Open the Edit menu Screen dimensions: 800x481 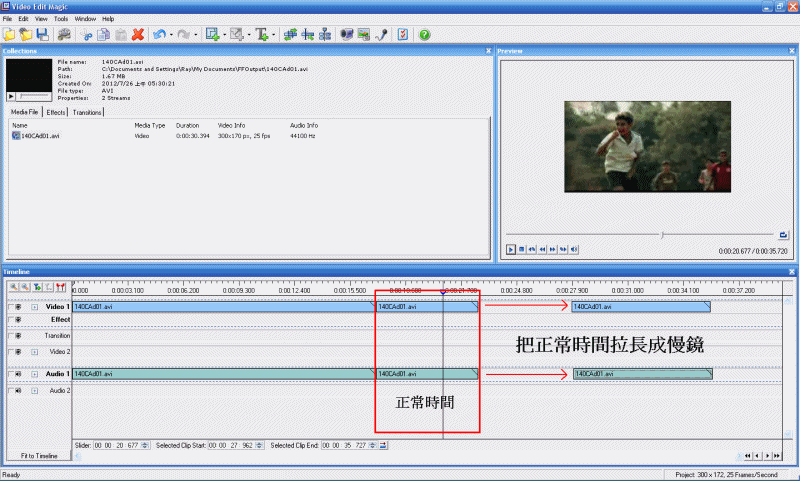pos(23,19)
